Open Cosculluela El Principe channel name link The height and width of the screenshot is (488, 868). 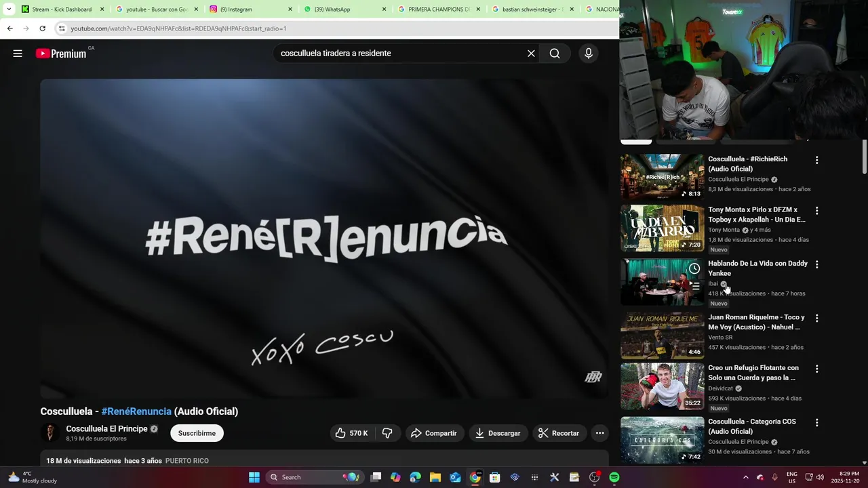click(x=106, y=429)
